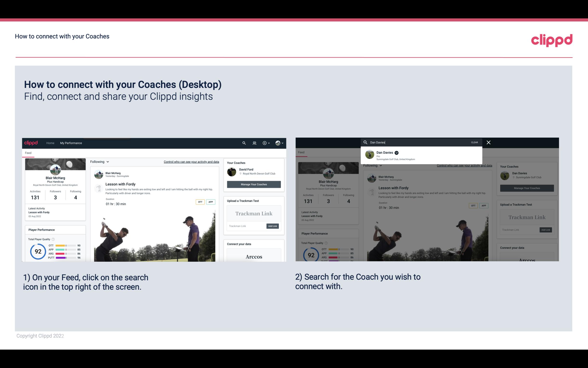Click Add Link button for Trackman Test
The width and height of the screenshot is (588, 368).
click(273, 226)
